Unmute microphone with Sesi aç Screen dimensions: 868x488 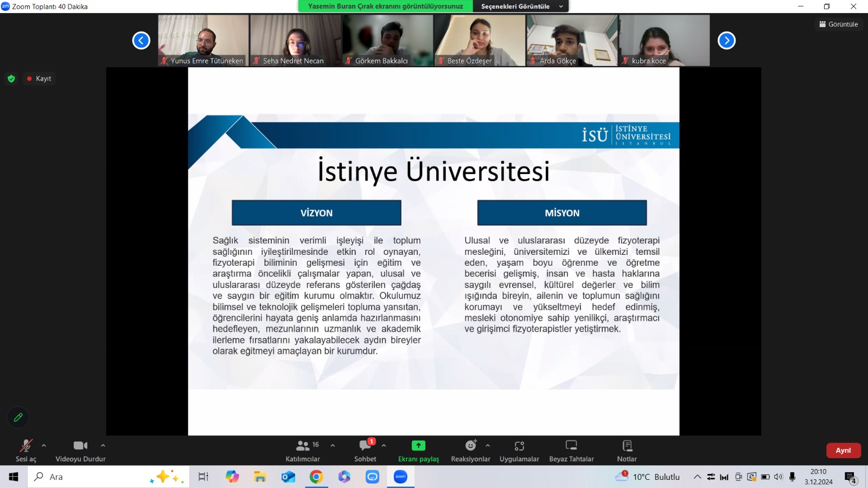click(x=25, y=451)
